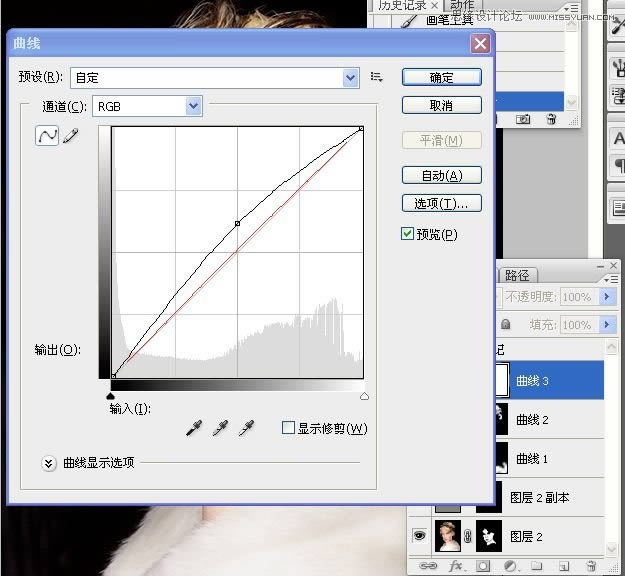Viewport: 625px width, 576px height.
Task: Open the 通道 RGB channel dropdown
Action: (x=193, y=105)
